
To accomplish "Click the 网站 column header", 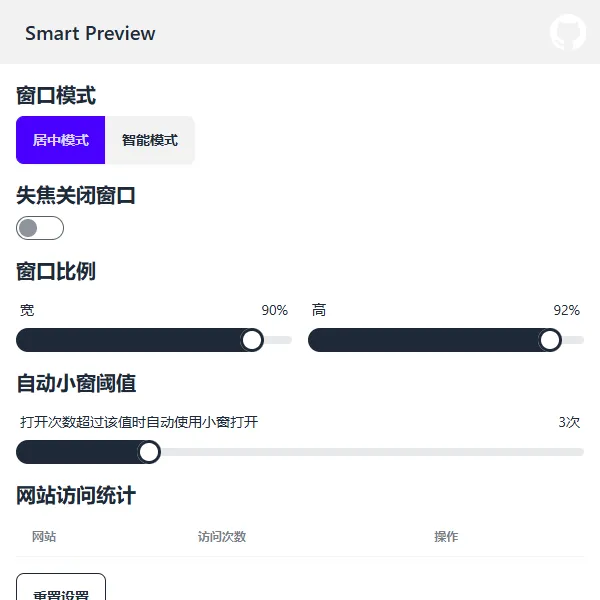I will tap(44, 537).
